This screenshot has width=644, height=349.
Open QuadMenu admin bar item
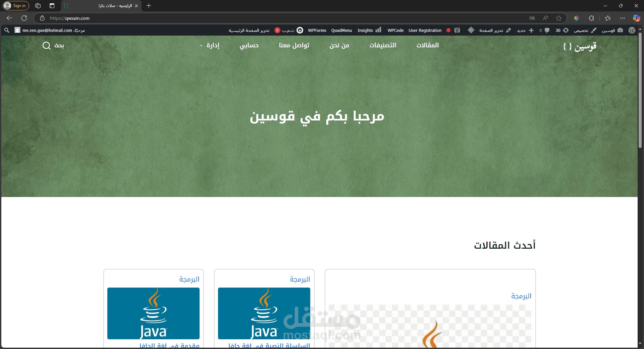coord(341,30)
